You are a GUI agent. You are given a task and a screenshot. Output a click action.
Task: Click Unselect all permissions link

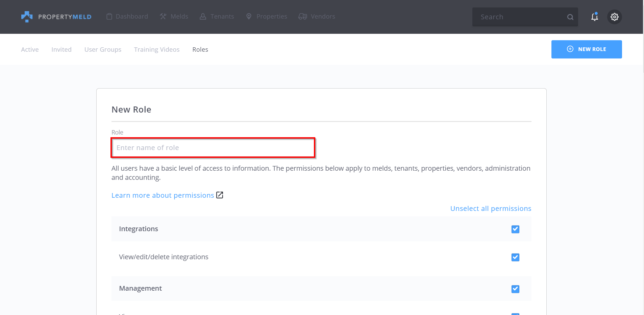tap(490, 209)
